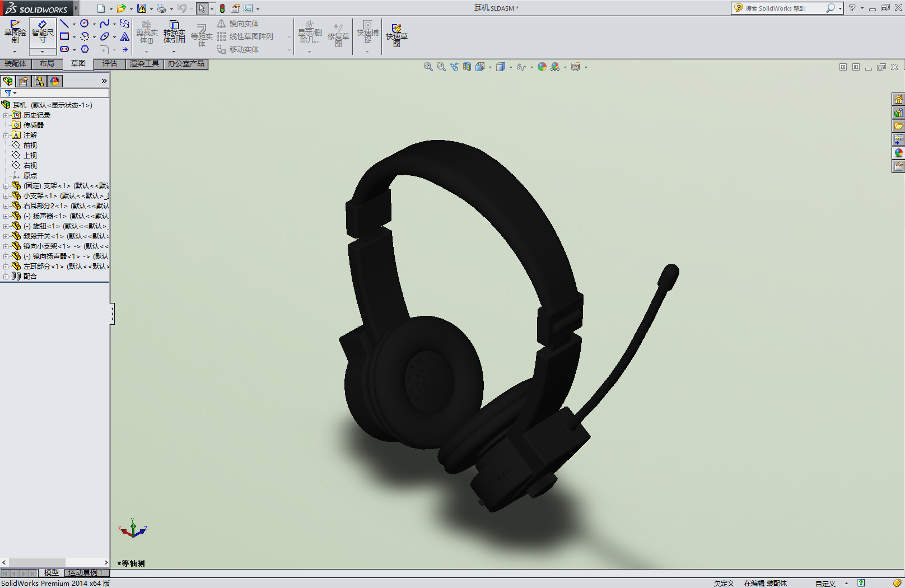Click the 自定义 units status entry
This screenshot has width=905, height=588.
pyautogui.click(x=825, y=584)
